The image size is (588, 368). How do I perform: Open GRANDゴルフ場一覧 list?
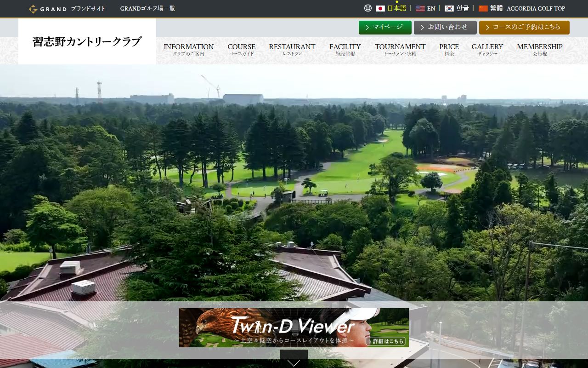(x=147, y=8)
